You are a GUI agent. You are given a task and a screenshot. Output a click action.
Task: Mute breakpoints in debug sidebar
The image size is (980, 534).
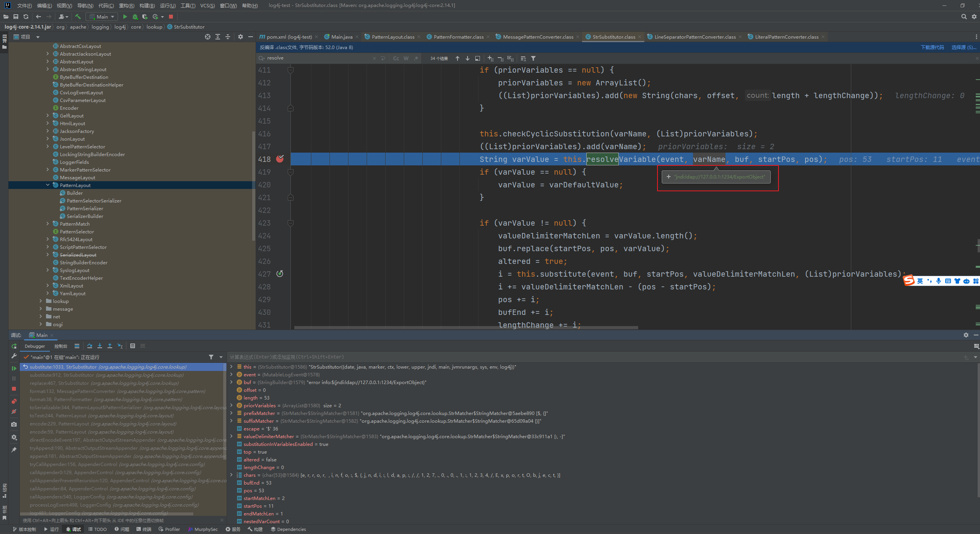click(x=14, y=412)
